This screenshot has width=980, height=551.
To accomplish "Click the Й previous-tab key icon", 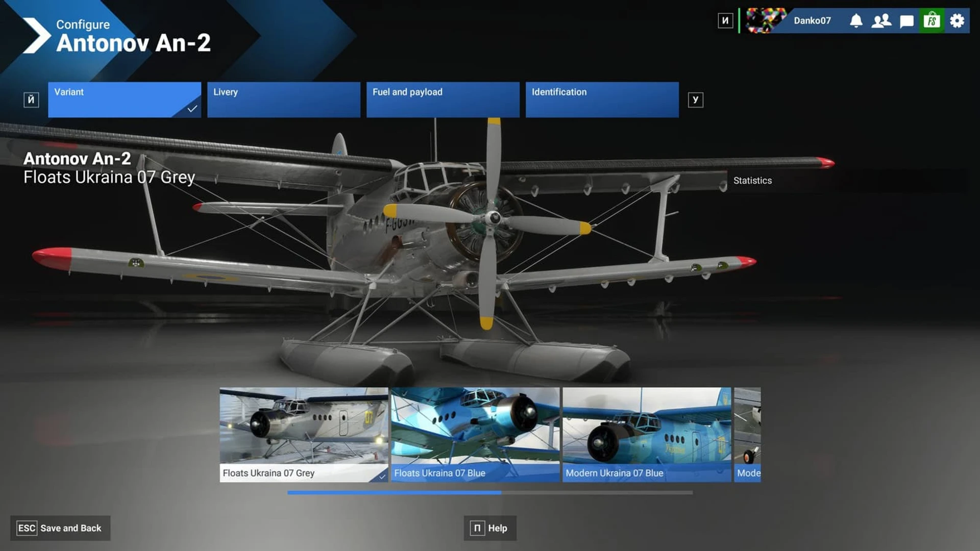I will tap(31, 99).
